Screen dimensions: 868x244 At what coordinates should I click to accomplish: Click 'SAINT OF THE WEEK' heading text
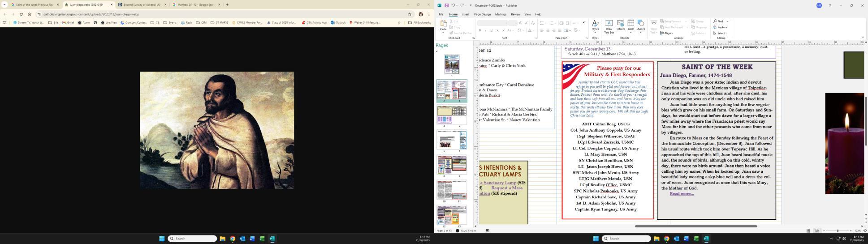click(x=717, y=67)
